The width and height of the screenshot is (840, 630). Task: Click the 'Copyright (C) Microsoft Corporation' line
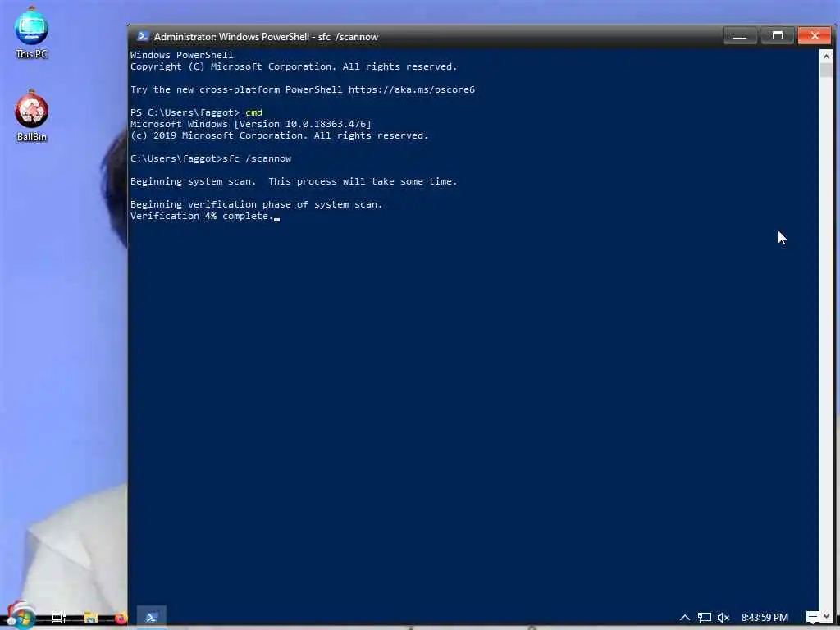point(294,66)
